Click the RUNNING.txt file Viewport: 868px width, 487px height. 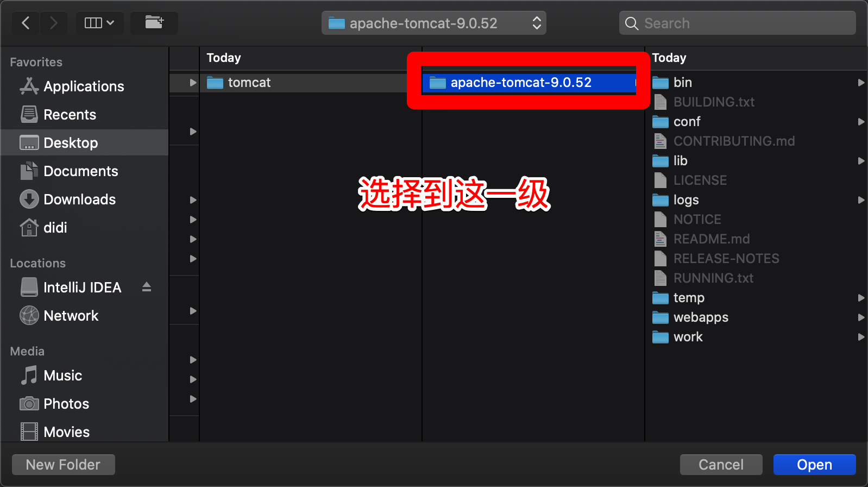pyautogui.click(x=756, y=278)
